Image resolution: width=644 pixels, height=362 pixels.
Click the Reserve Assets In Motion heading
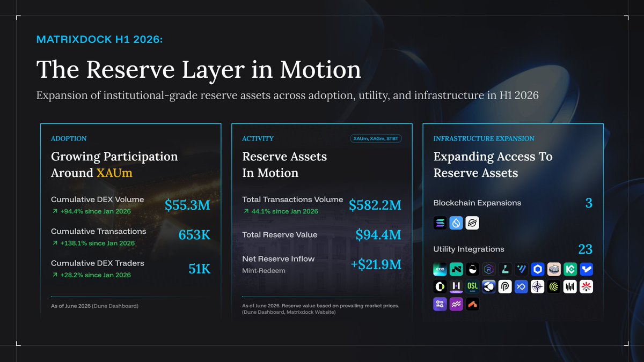tap(284, 165)
